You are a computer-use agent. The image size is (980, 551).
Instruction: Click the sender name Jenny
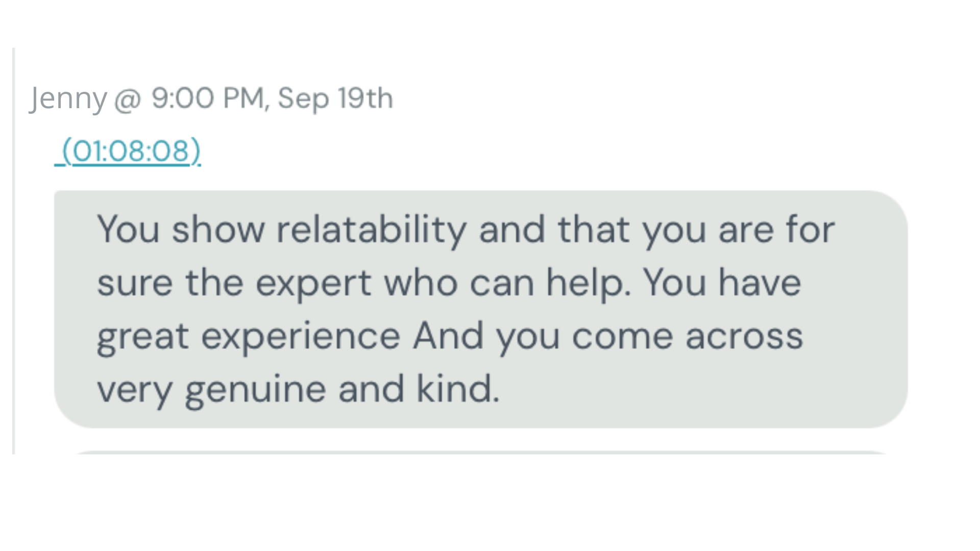[68, 98]
